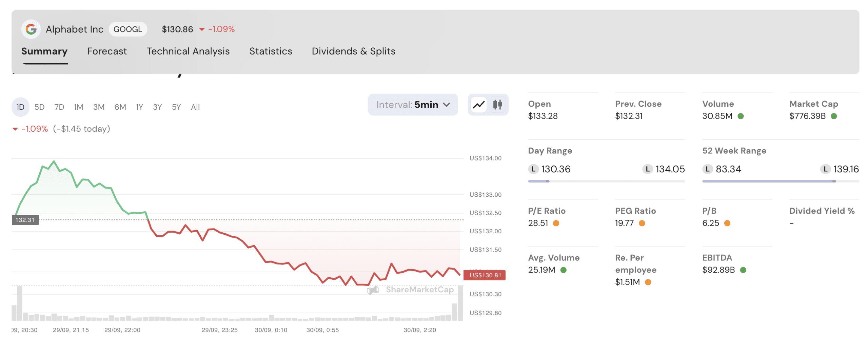Screen dimensions: 868x343
Task: Select the 3Y time range
Action: tap(157, 107)
